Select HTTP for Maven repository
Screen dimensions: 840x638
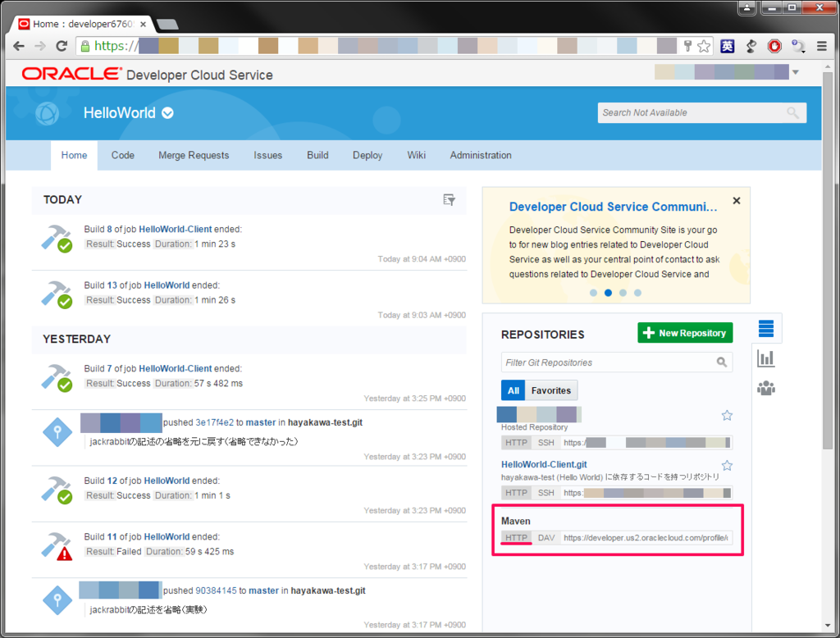coord(517,537)
